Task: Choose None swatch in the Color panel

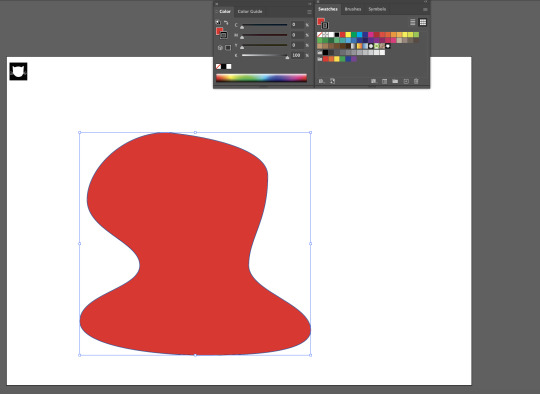Action: click(x=218, y=66)
